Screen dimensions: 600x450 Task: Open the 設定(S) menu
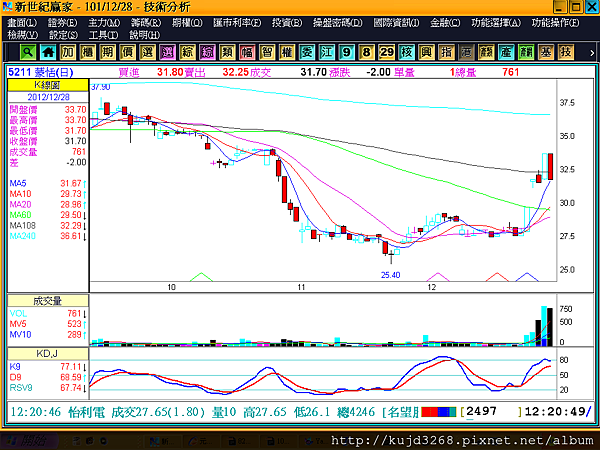63,35
